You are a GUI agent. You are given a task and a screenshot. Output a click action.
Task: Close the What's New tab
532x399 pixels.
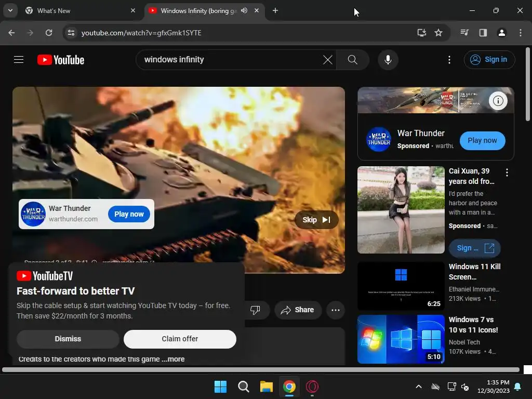click(x=133, y=11)
